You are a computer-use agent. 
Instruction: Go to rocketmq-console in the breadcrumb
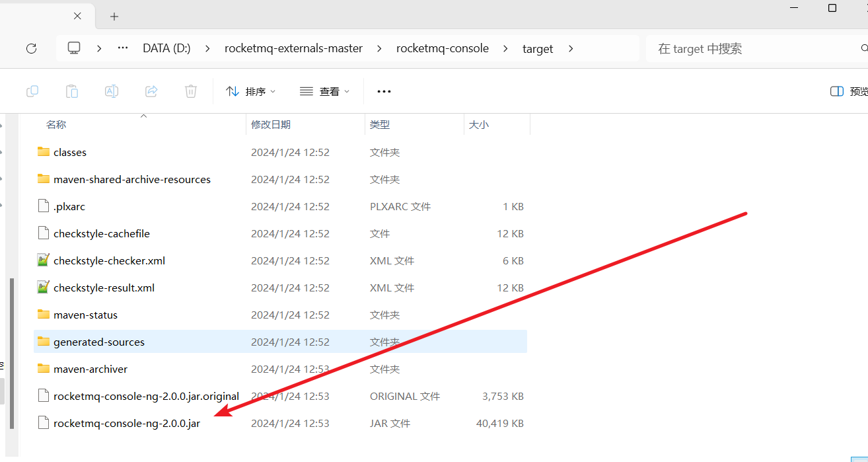coord(443,48)
